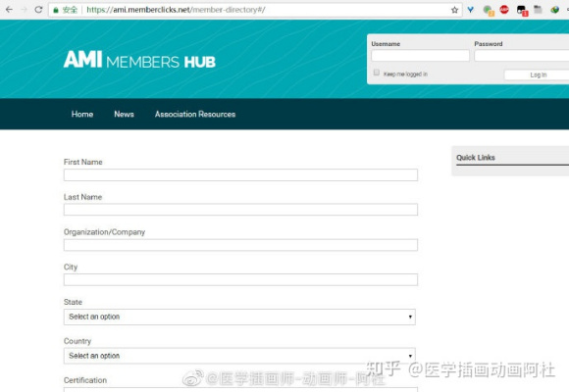
Task: Open the Home menu item
Action: 82,115
